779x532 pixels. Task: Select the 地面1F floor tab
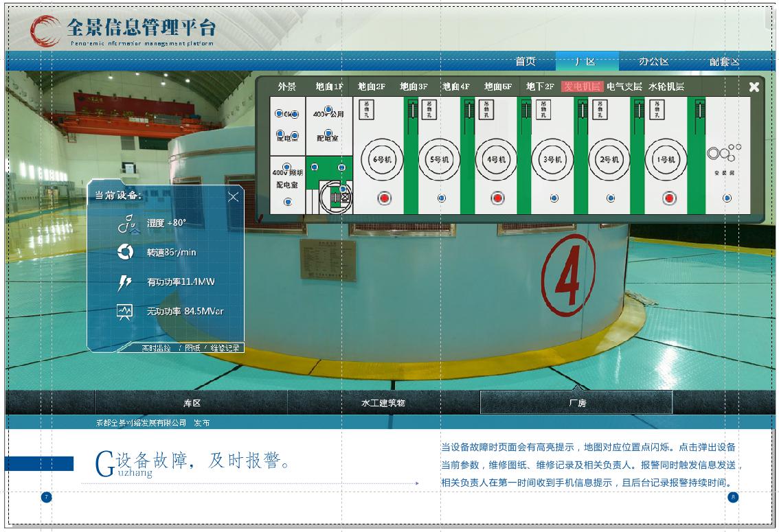(329, 87)
